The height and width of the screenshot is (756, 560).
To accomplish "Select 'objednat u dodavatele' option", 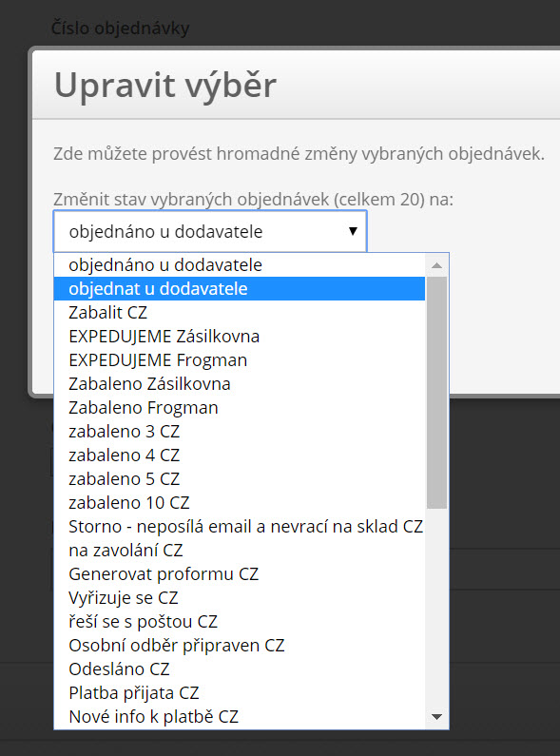I will (240, 289).
